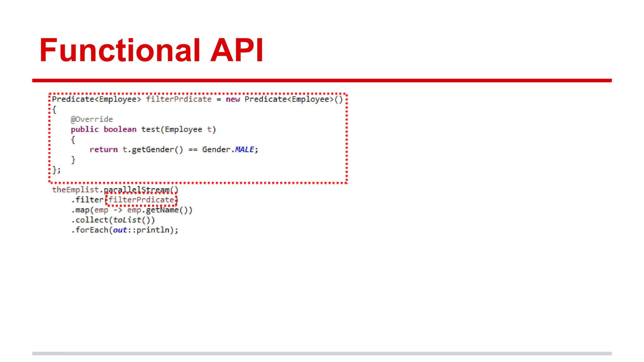Image resolution: width=644 pixels, height=362 pixels.
Task: Click the public boolean test method signature
Action: [143, 129]
